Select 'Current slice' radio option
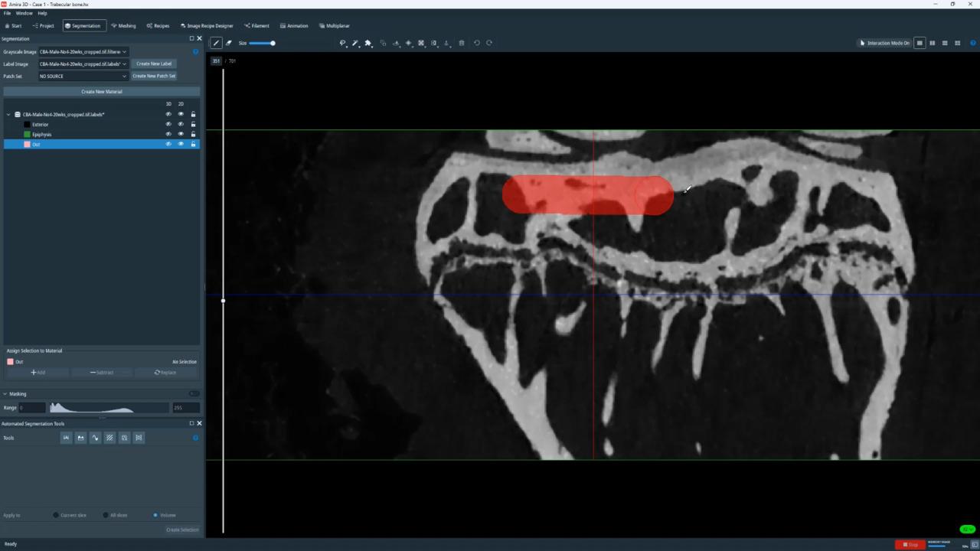This screenshot has width=980, height=551. pyautogui.click(x=56, y=515)
